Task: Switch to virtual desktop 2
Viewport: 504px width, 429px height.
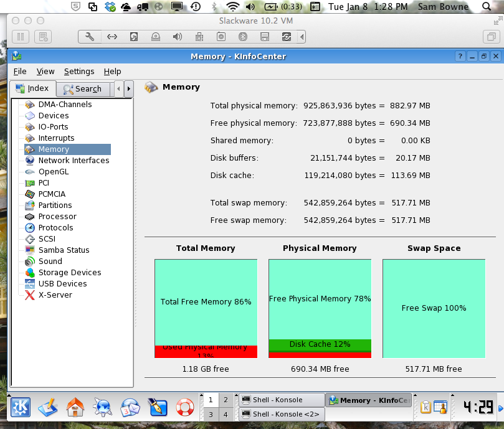Action: tap(226, 400)
